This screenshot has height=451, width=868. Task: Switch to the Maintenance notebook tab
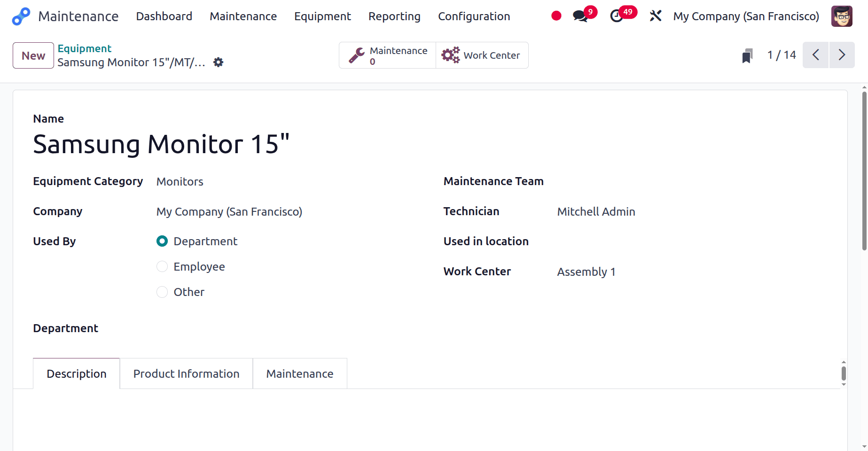[x=300, y=374]
